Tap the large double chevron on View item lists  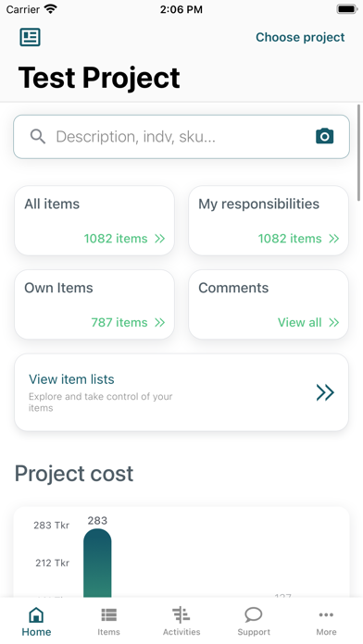(x=325, y=392)
